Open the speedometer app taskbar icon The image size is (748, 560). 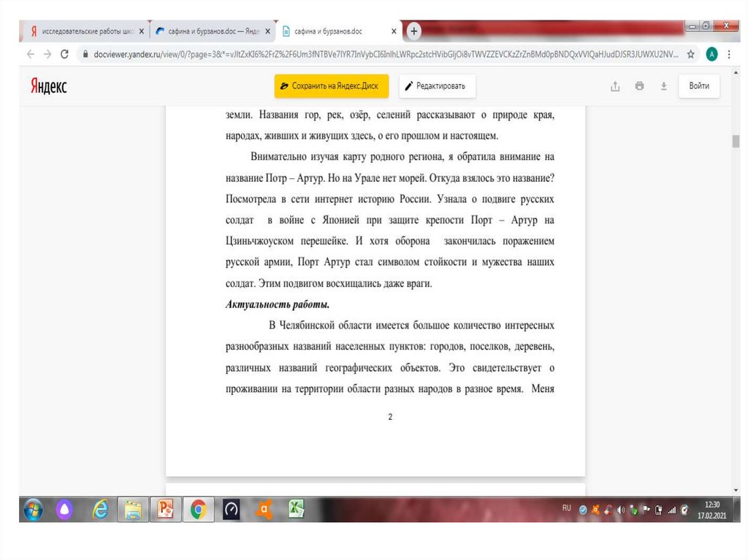point(232,510)
